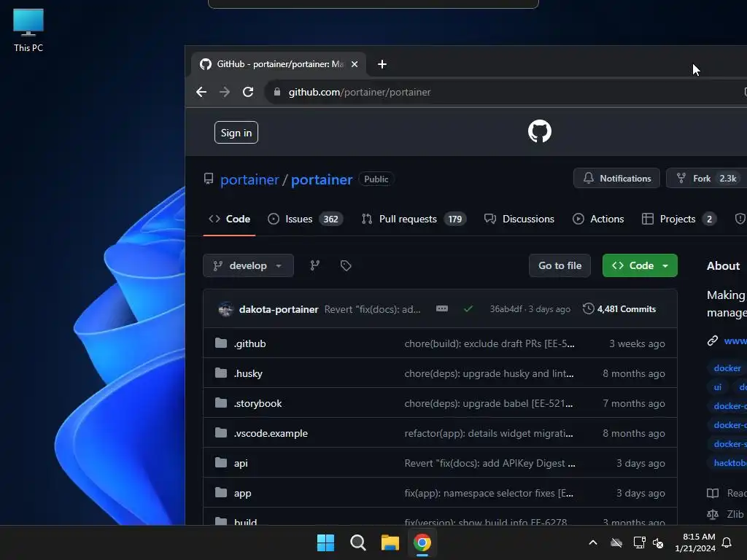Image resolution: width=747 pixels, height=560 pixels.
Task: View the 4,481 Commits history
Action: pos(619,309)
